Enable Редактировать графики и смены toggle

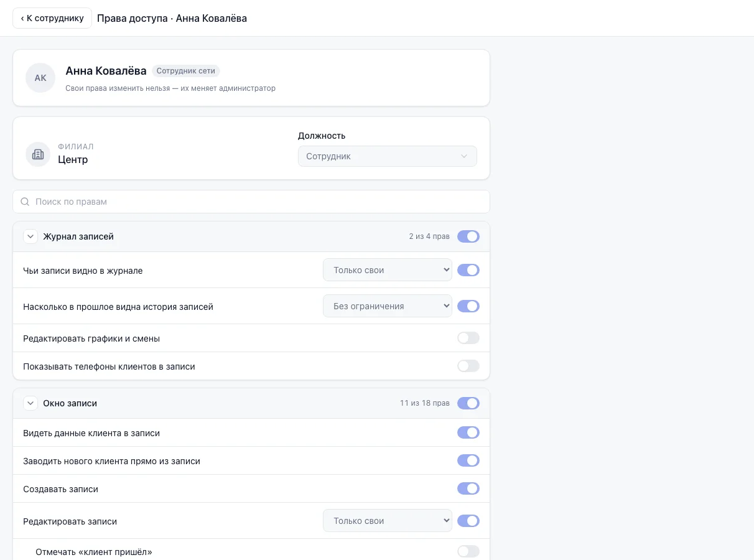468,338
